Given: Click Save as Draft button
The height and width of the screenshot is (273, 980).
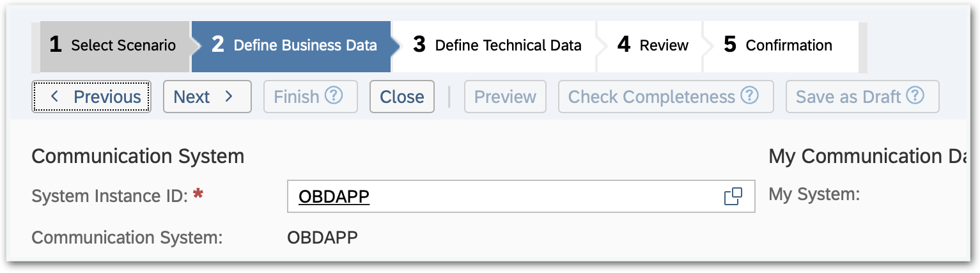Looking at the screenshot, I should click(x=848, y=97).
